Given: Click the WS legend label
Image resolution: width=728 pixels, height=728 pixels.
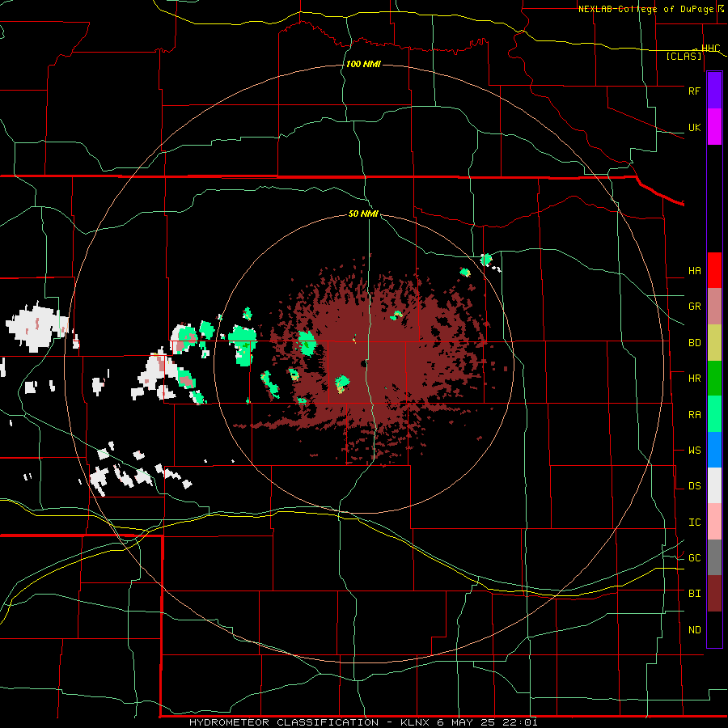Looking at the screenshot, I should [x=694, y=451].
